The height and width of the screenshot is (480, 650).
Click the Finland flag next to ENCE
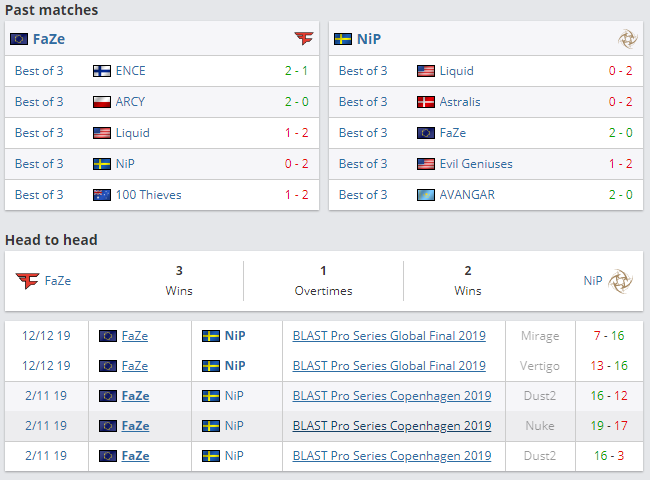coord(101,71)
